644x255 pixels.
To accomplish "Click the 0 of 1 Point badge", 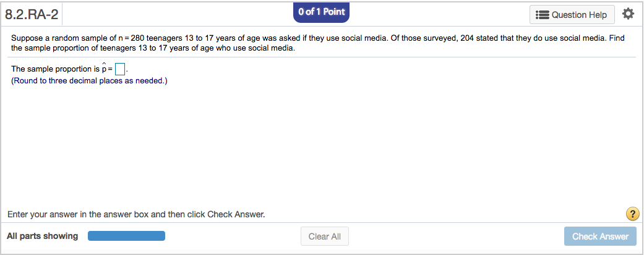I will click(x=321, y=12).
